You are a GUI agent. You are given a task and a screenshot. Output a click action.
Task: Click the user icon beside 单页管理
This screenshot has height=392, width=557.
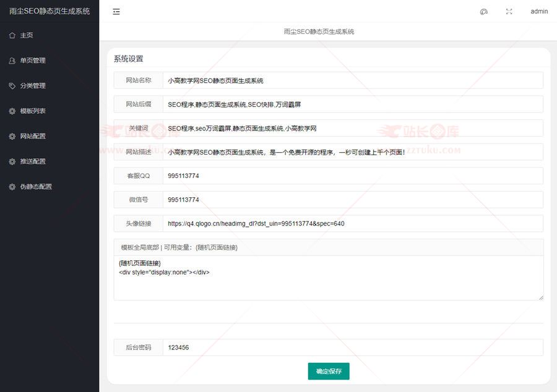point(12,61)
